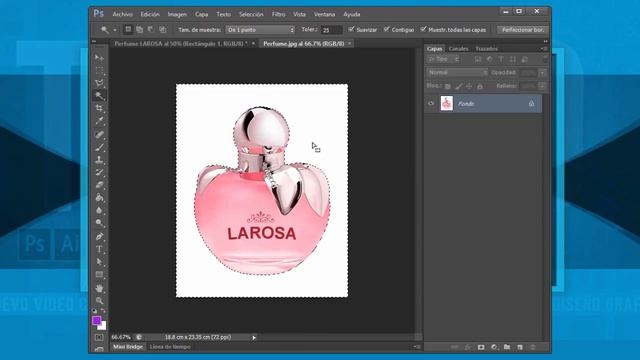Select the Clone Stamp tool
This screenshot has width=640, height=360.
(99, 159)
